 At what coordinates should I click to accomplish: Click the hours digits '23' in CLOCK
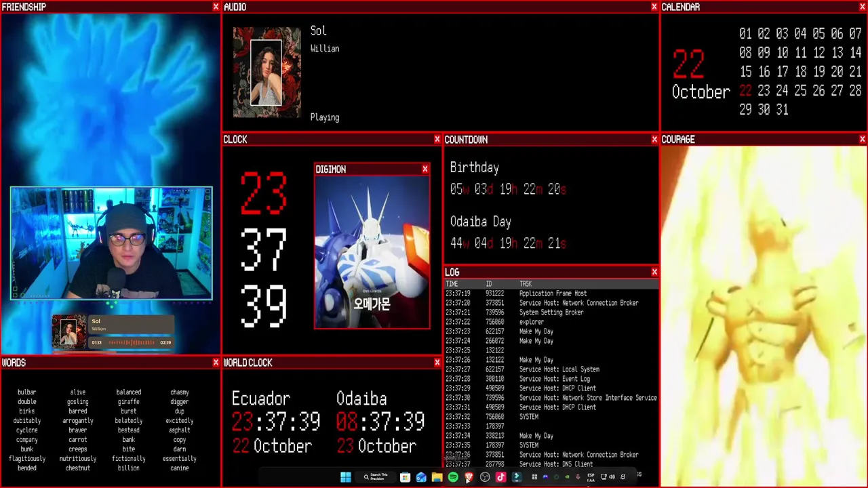(x=264, y=193)
